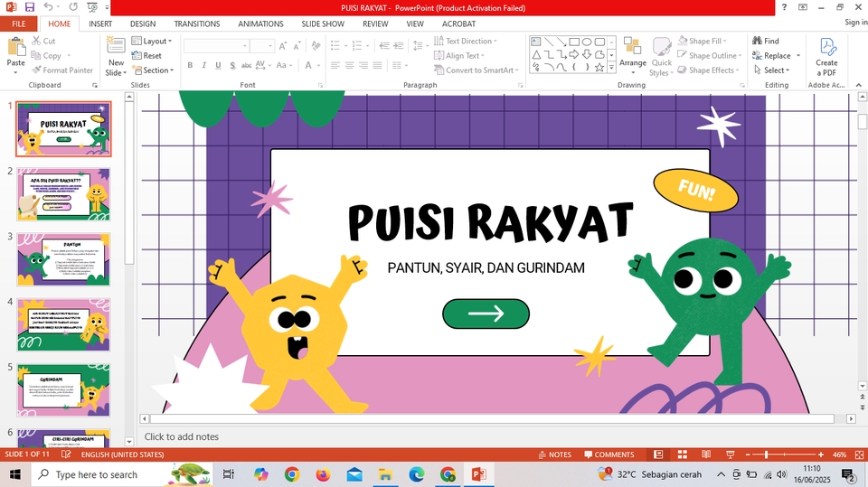Screen dimensions: 868x487
Task: Click Convert to SmartArt button
Action: [x=476, y=70]
